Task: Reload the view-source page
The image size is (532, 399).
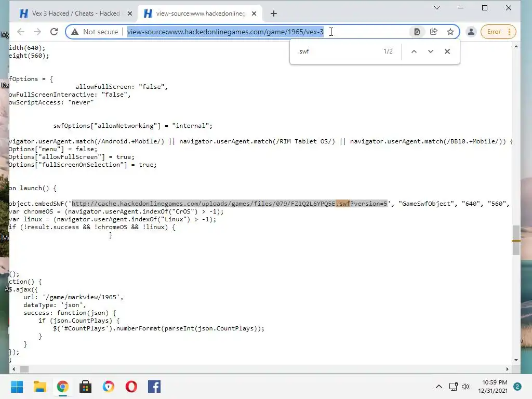Action: point(54,32)
